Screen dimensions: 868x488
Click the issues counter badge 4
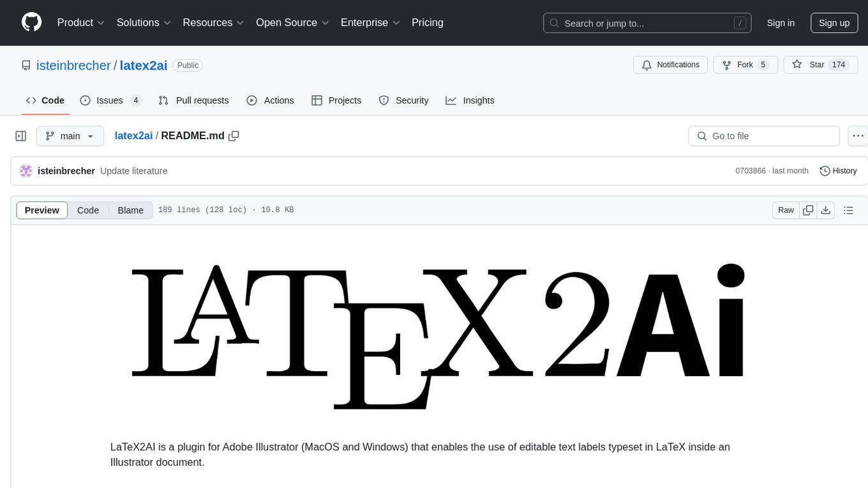coord(135,100)
